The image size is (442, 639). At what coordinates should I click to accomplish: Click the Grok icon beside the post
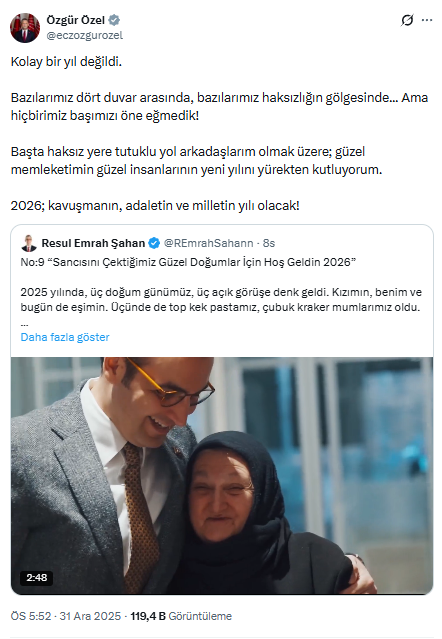(x=407, y=20)
